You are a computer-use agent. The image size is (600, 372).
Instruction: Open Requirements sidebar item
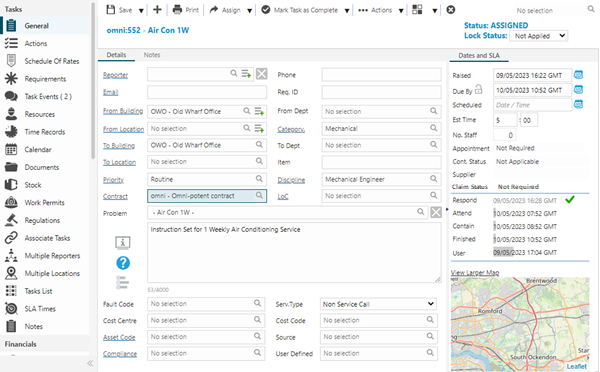(46, 79)
